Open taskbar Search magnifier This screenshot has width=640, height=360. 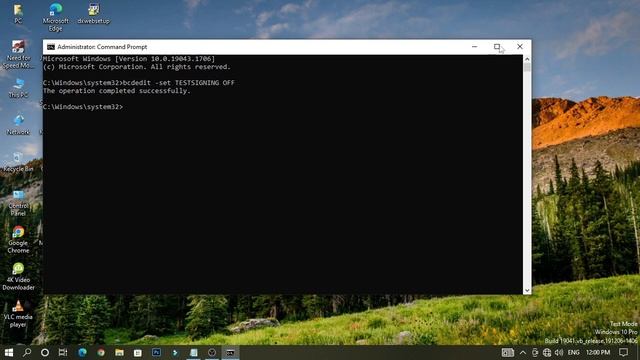27,352
